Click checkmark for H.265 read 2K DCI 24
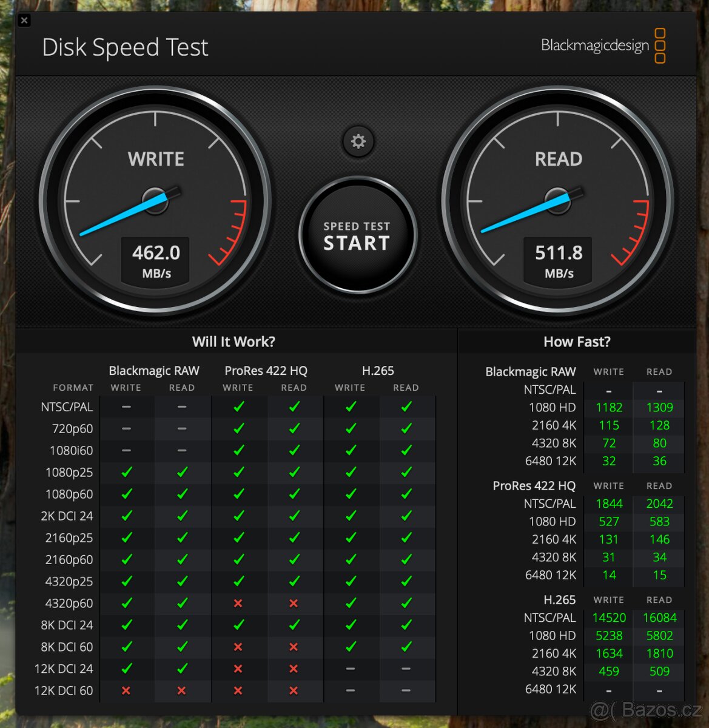709x728 pixels. (x=406, y=516)
